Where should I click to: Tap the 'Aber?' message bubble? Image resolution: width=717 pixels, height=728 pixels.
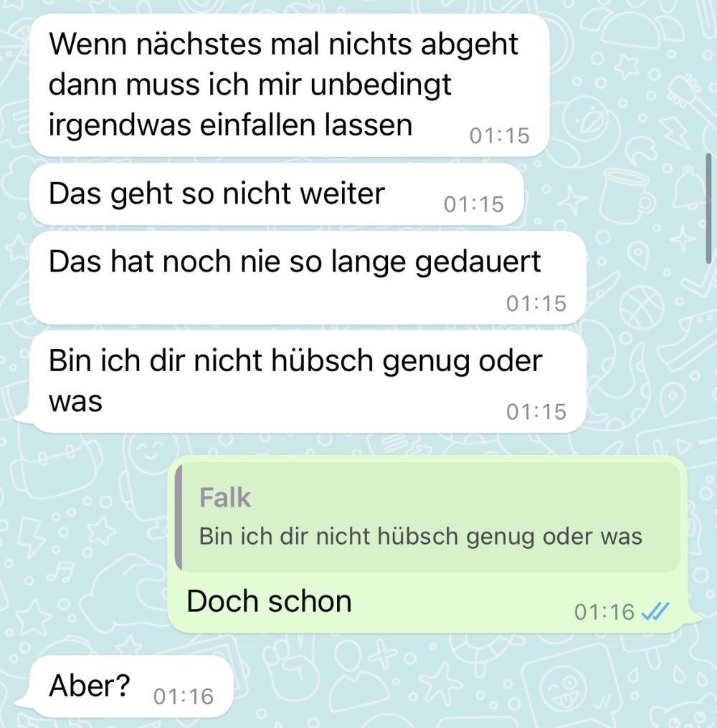tap(131, 686)
